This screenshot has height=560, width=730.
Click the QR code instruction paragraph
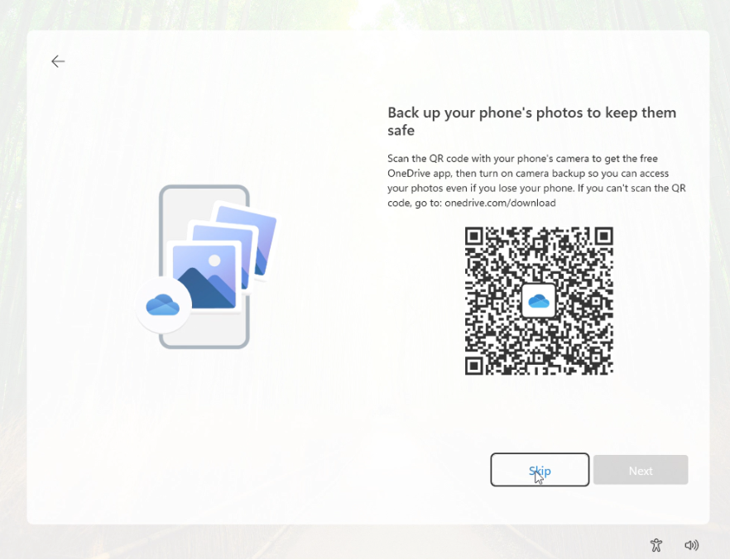[x=536, y=180]
